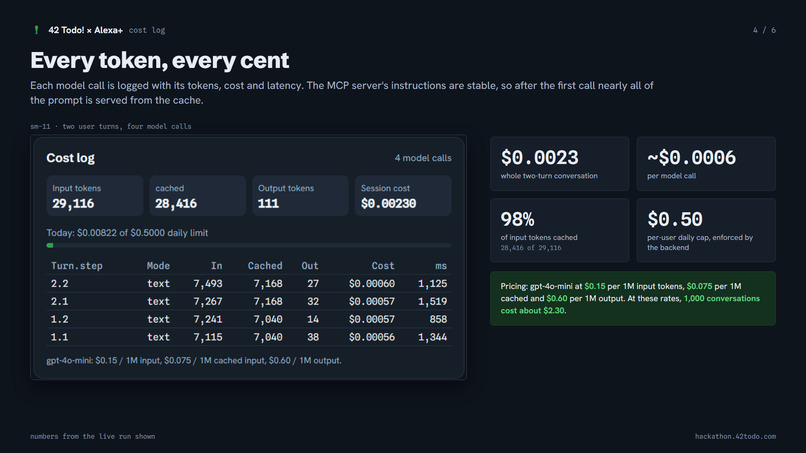Select the Output tokens 111 card
This screenshot has height=453, width=806.
300,196
